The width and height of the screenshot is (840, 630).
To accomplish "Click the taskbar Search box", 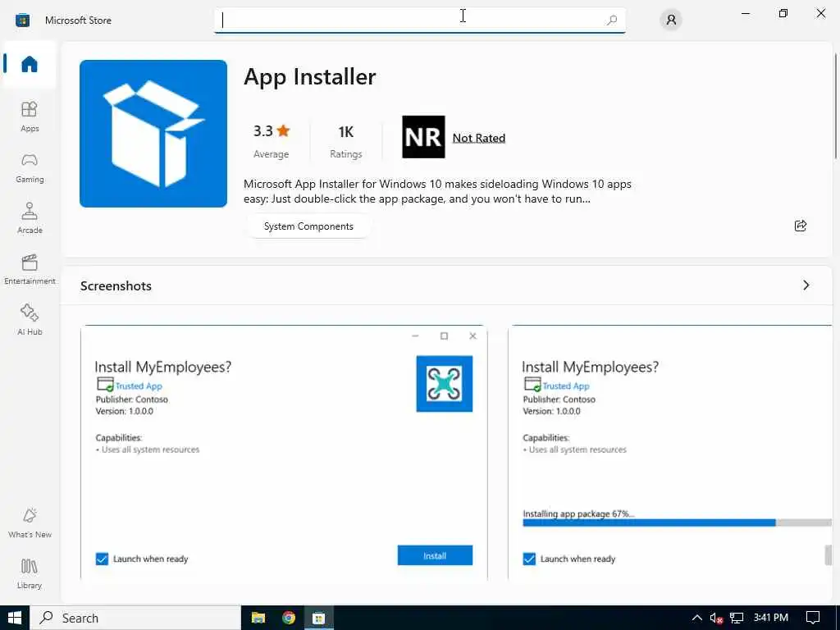I will tap(135, 618).
